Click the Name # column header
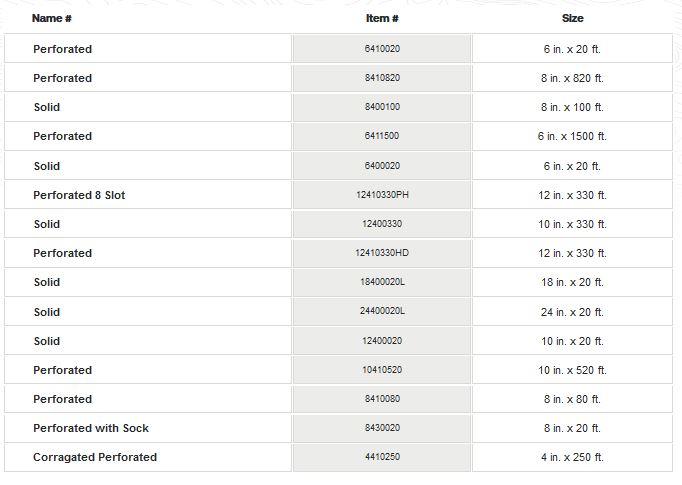This screenshot has width=682, height=485. 52,18
